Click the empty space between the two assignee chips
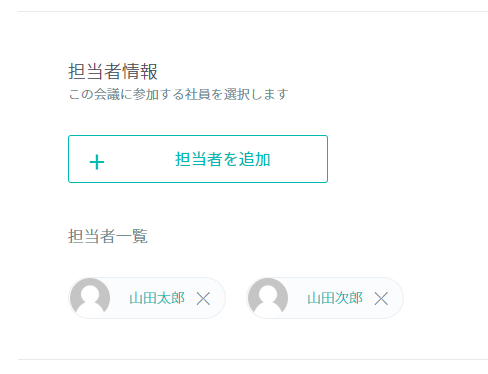 tap(236, 298)
